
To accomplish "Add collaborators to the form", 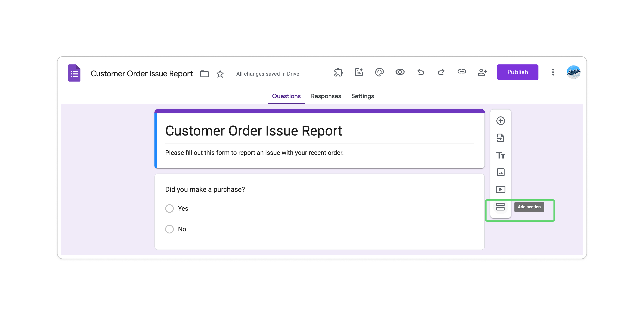I will pos(482,72).
